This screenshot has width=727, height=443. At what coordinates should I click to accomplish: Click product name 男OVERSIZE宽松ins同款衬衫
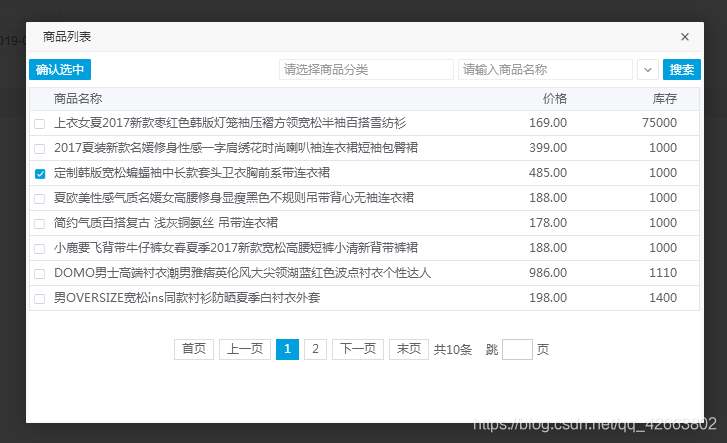(187, 298)
